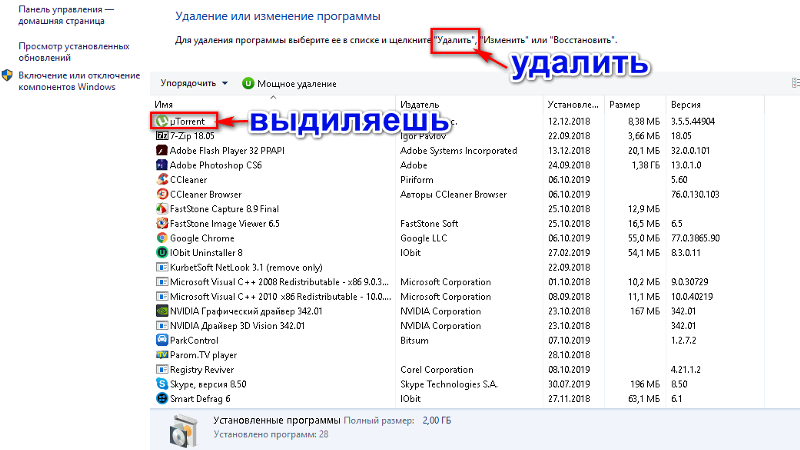Click the Visual C++ 2008 Redistributable icon
This screenshot has height=450, width=800.
[x=162, y=282]
